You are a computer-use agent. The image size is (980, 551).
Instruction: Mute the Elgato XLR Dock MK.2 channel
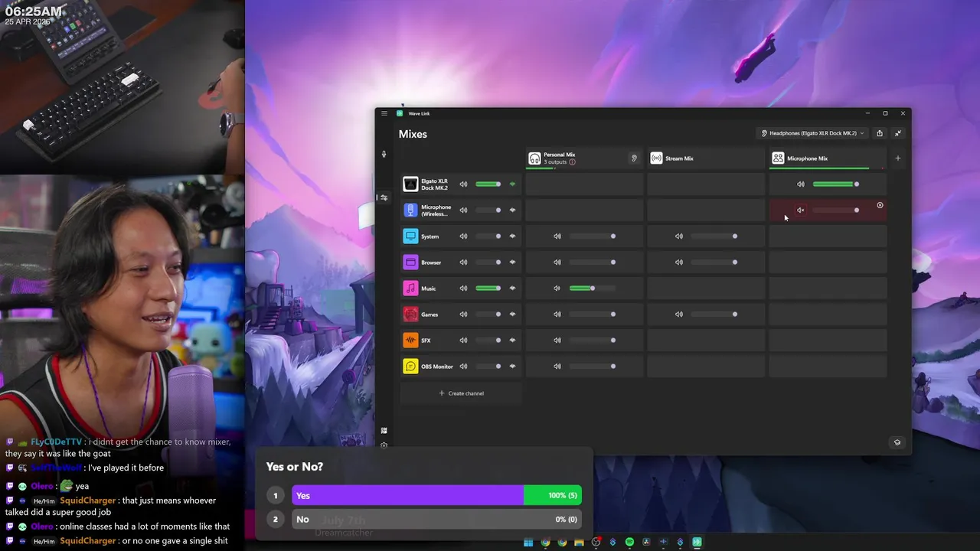coord(463,184)
